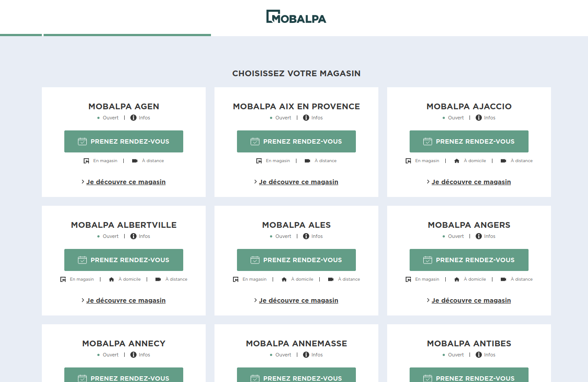Click the chevron next to Ales' découvre link
The height and width of the screenshot is (382, 588).
(x=255, y=300)
